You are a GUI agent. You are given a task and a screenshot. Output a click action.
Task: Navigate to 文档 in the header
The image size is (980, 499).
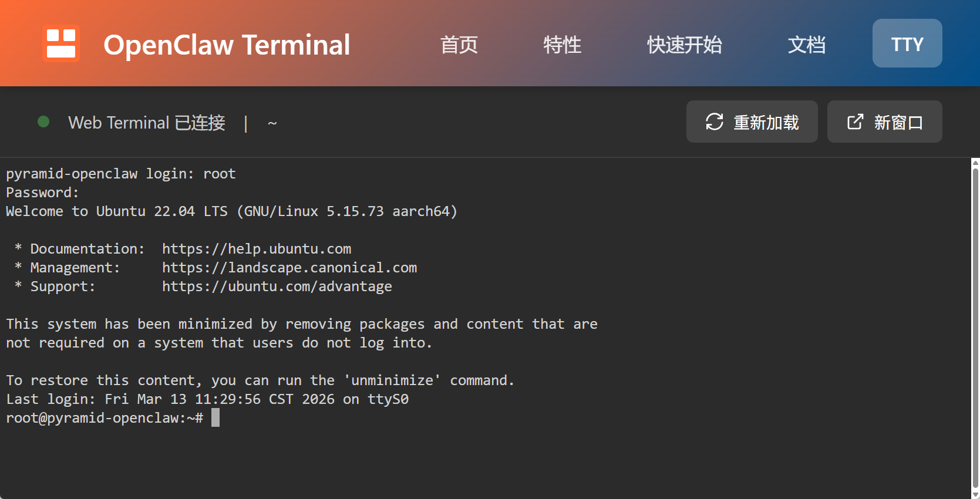point(806,45)
